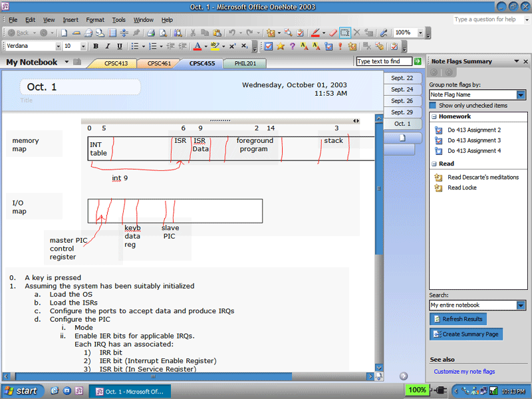The image size is (532, 399).
Task: Open the zoom percentage dropdown
Action: (x=420, y=33)
